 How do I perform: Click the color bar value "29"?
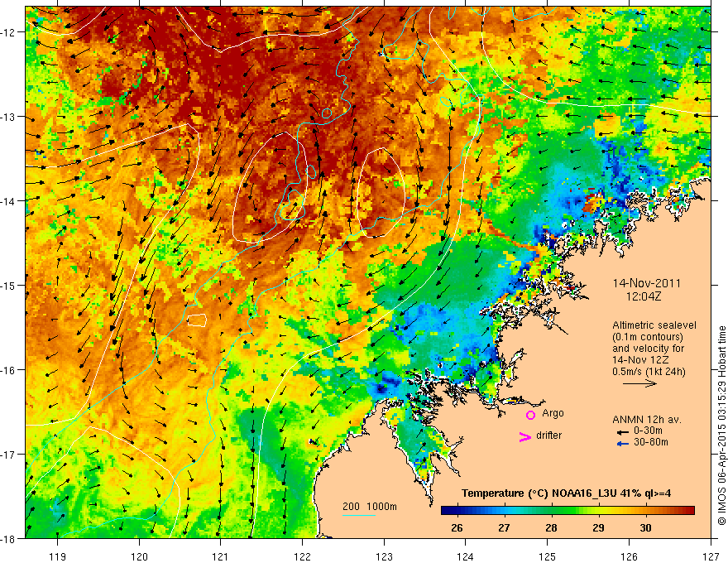pyautogui.click(x=598, y=527)
